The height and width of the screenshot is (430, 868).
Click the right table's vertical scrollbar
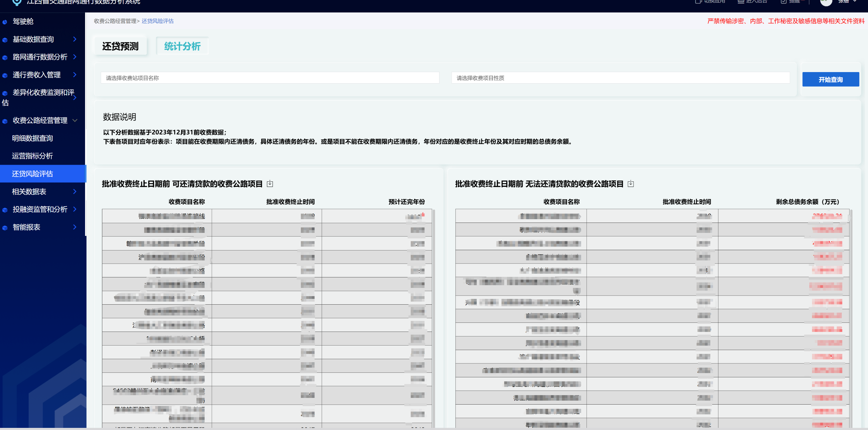coord(851,318)
